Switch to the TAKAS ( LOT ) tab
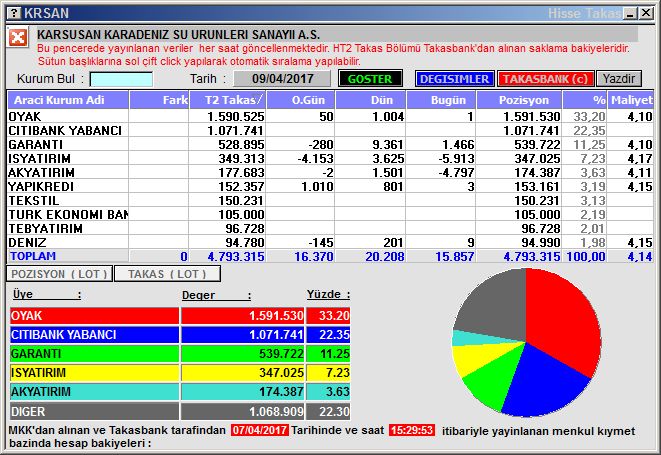661x455 pixels. tap(167, 274)
